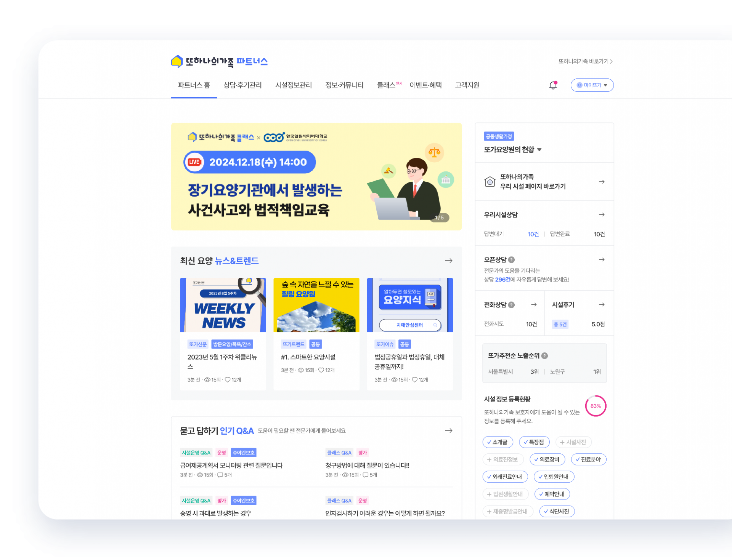Add the 시설사진 item
The width and height of the screenshot is (732, 560).
573,442
